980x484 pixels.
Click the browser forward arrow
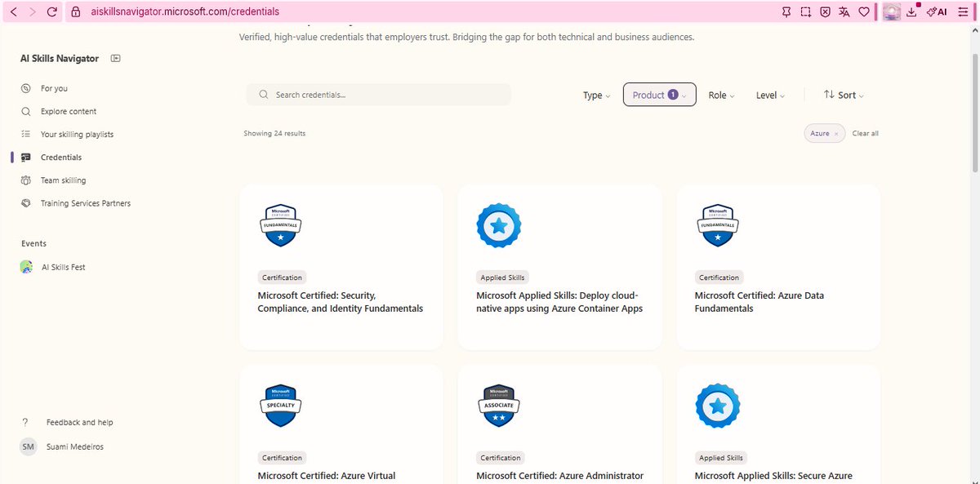pyautogui.click(x=33, y=12)
